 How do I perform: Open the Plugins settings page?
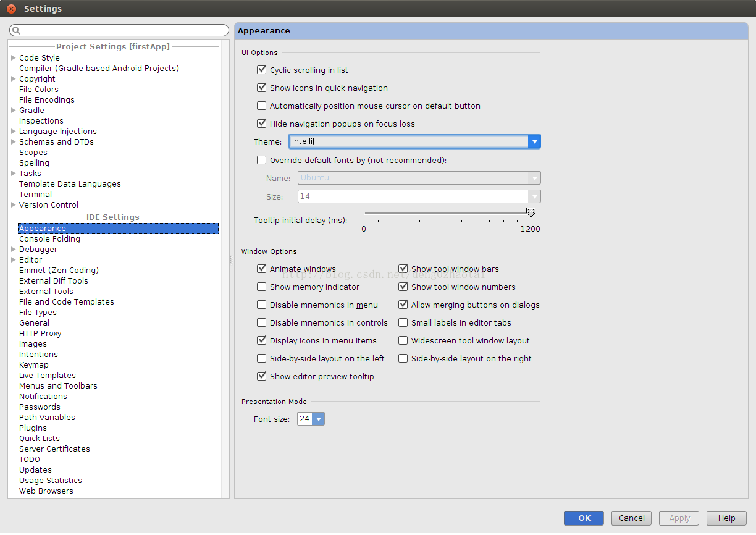(33, 428)
